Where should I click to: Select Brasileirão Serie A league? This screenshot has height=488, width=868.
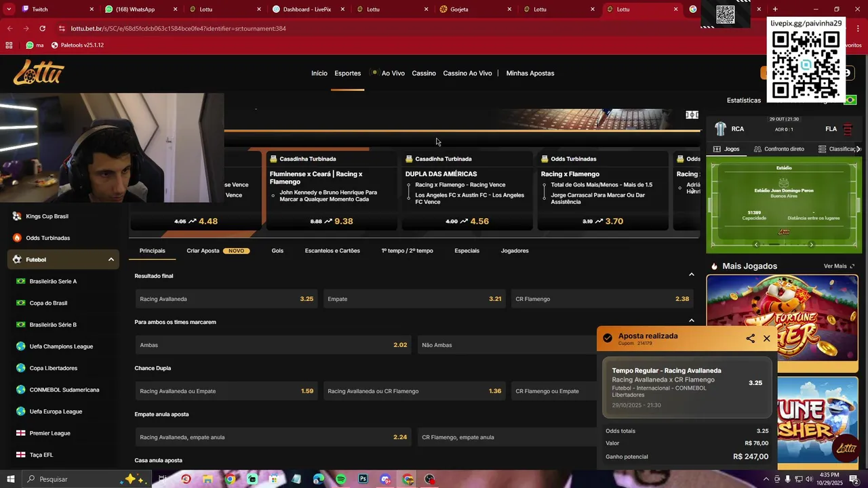[x=53, y=281]
